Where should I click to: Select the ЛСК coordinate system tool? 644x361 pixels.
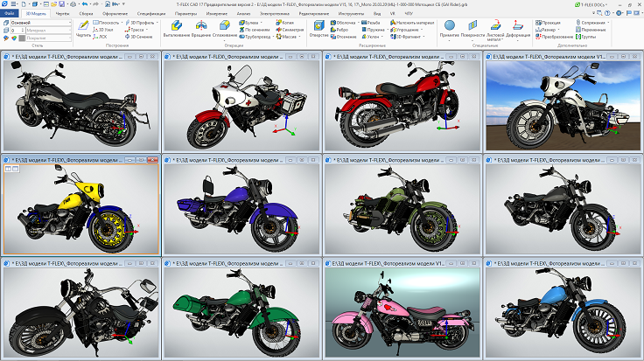click(x=101, y=37)
